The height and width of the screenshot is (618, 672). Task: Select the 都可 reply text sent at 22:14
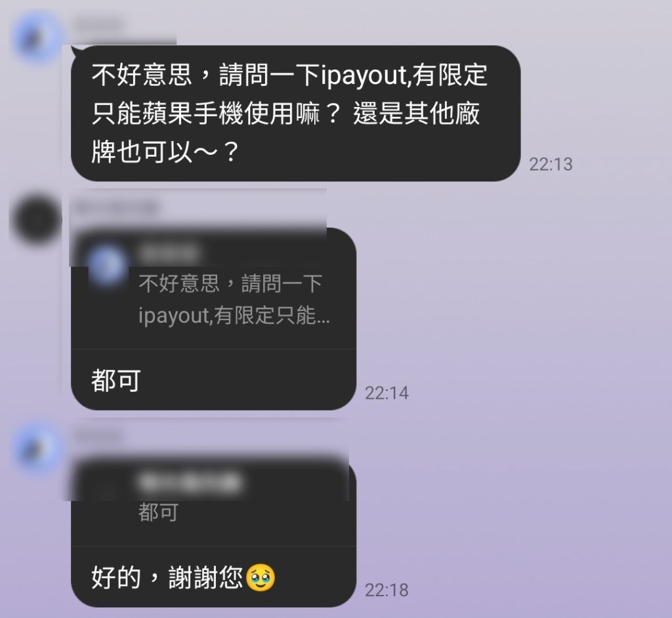(115, 380)
